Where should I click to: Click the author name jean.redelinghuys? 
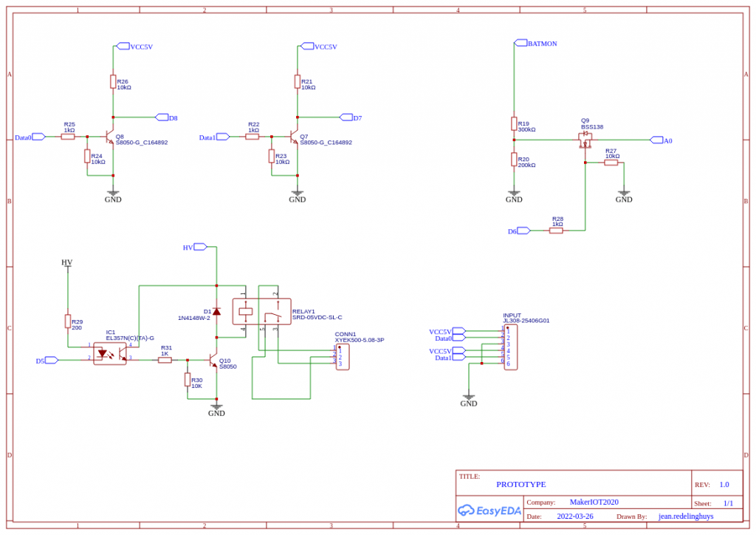point(686,516)
